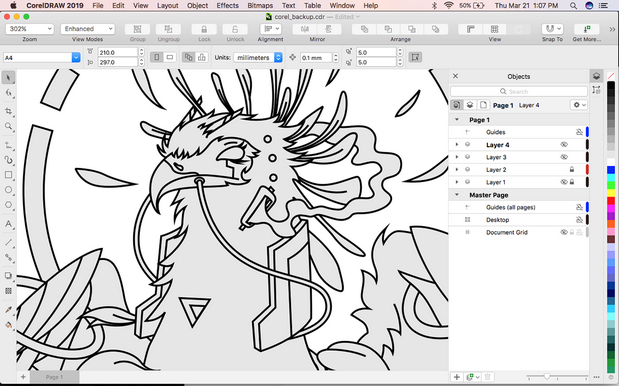
Task: Open Objects panel gear options
Action: pyautogui.click(x=579, y=105)
